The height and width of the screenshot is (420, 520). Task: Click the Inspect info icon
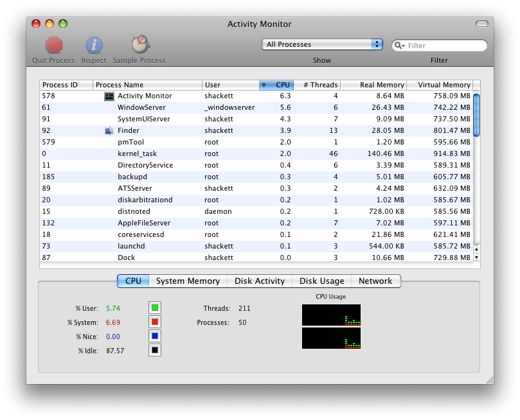click(94, 45)
